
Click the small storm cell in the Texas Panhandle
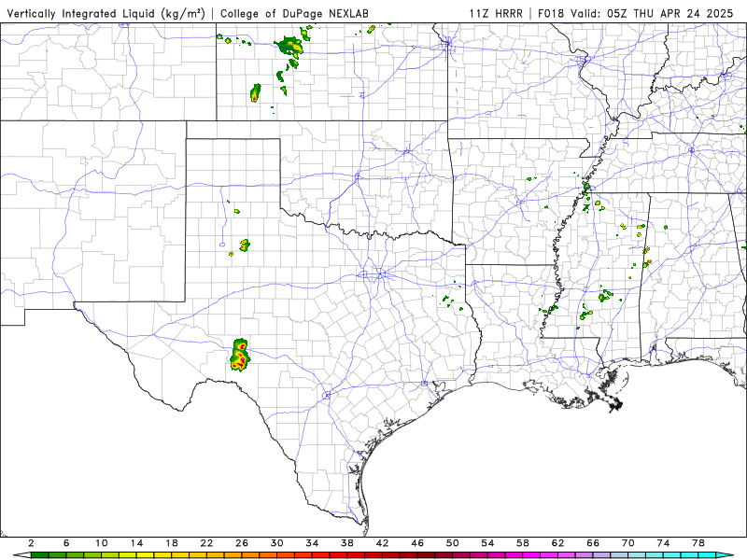[245, 245]
